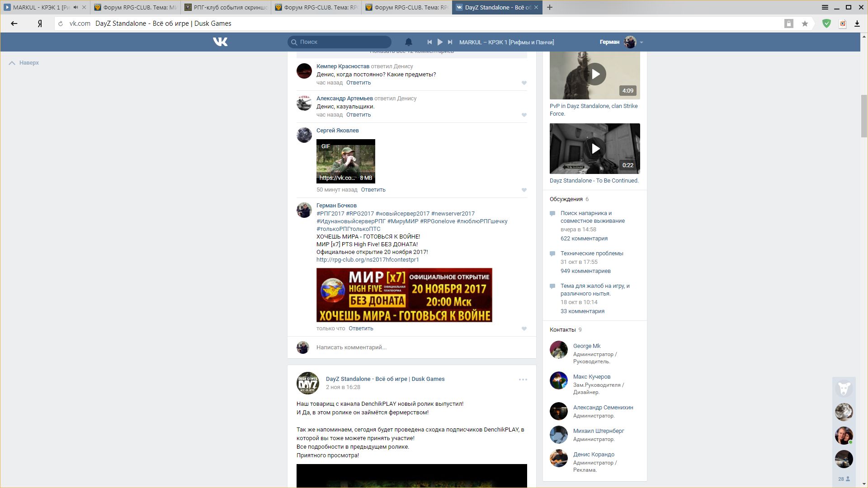The image size is (868, 488).
Task: Open three-dot menu on DayZ Standalone post
Action: [x=523, y=380]
